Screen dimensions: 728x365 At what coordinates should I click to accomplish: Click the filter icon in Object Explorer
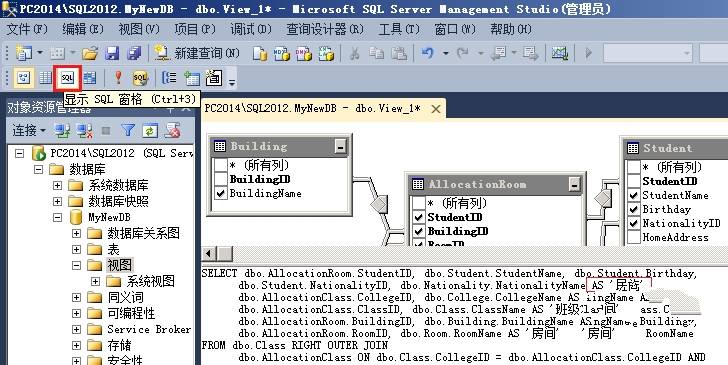pyautogui.click(x=128, y=131)
